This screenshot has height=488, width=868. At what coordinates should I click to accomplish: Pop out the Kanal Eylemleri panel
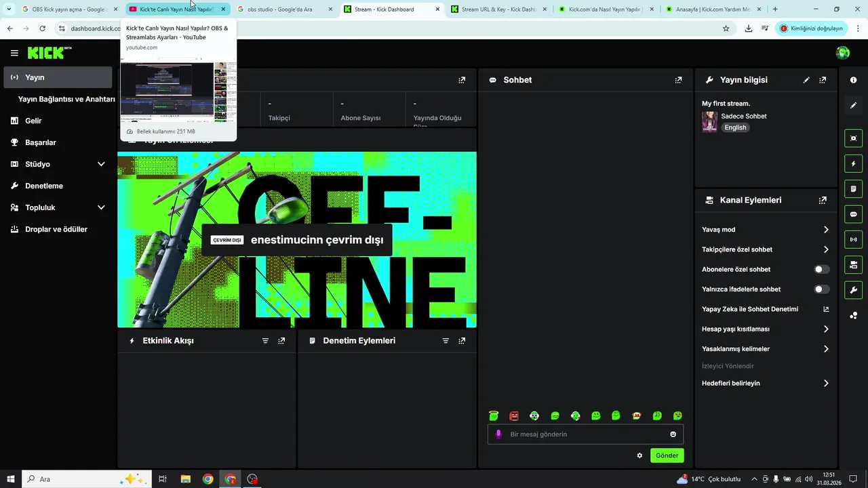[x=823, y=201]
